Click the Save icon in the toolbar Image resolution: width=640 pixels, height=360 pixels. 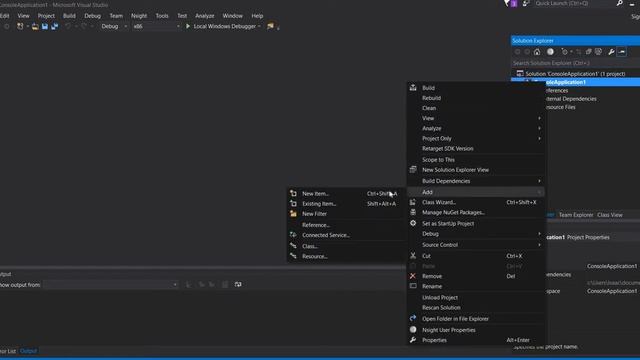45,27
